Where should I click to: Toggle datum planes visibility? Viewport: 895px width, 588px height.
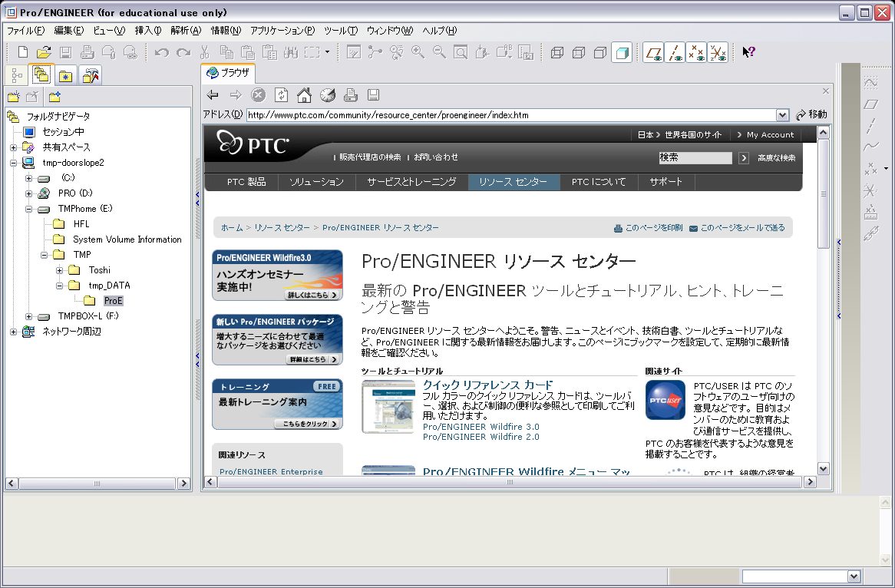point(653,52)
